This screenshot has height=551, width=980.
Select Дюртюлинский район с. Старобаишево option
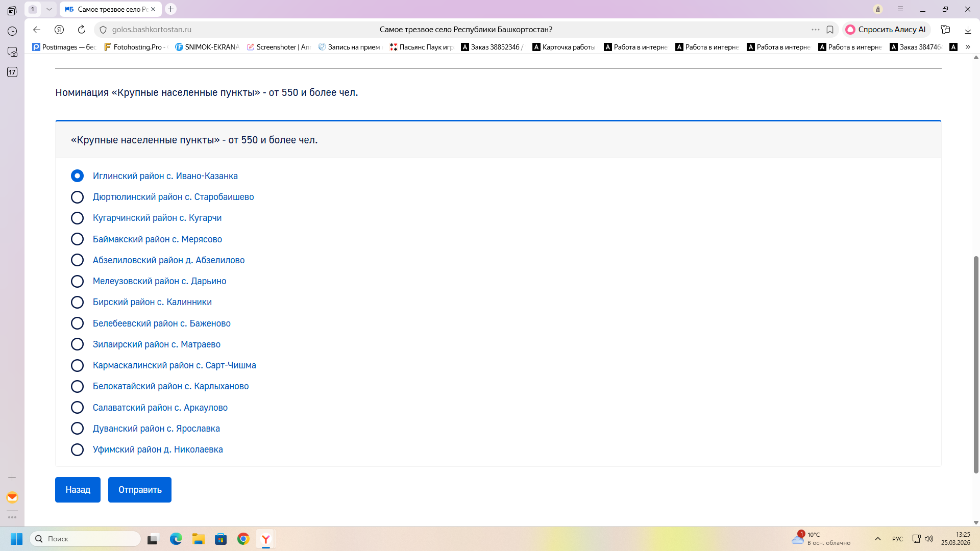[x=77, y=197]
